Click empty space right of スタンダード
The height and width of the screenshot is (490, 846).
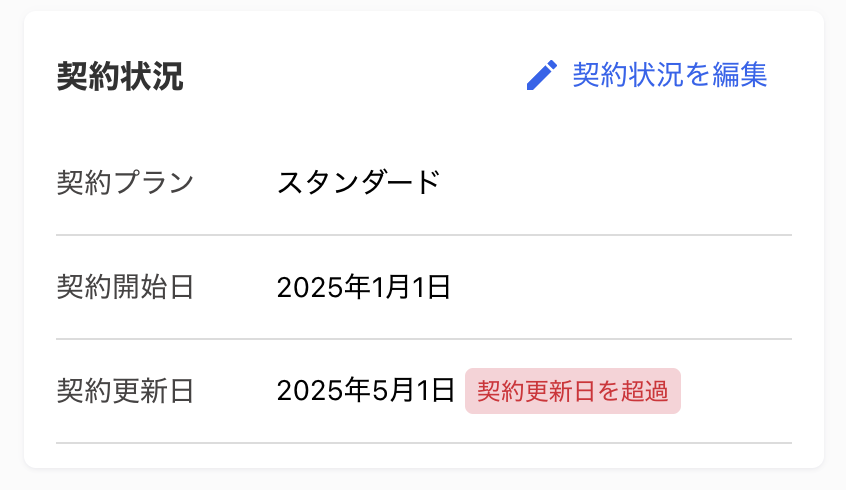pos(615,182)
